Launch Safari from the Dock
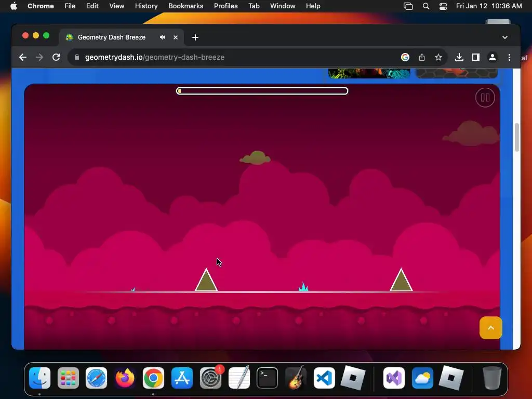 pos(96,378)
